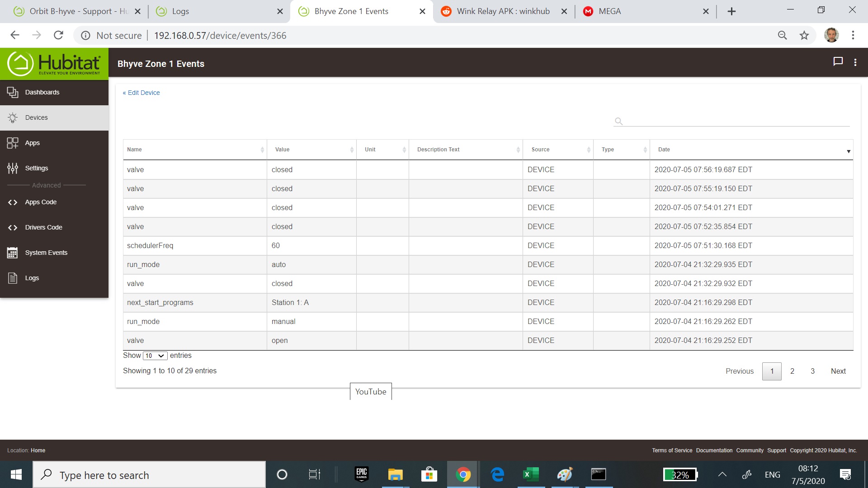Sort table by Unit column

pyautogui.click(x=382, y=150)
